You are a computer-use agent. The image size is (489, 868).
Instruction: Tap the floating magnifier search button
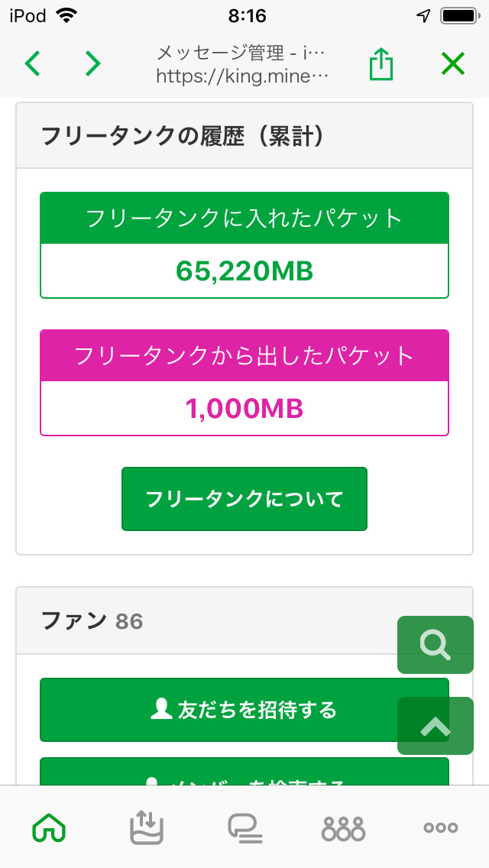(x=435, y=645)
